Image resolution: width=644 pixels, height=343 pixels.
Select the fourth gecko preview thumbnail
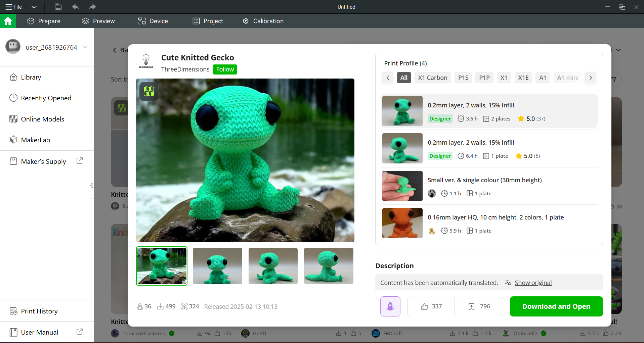coord(329,266)
